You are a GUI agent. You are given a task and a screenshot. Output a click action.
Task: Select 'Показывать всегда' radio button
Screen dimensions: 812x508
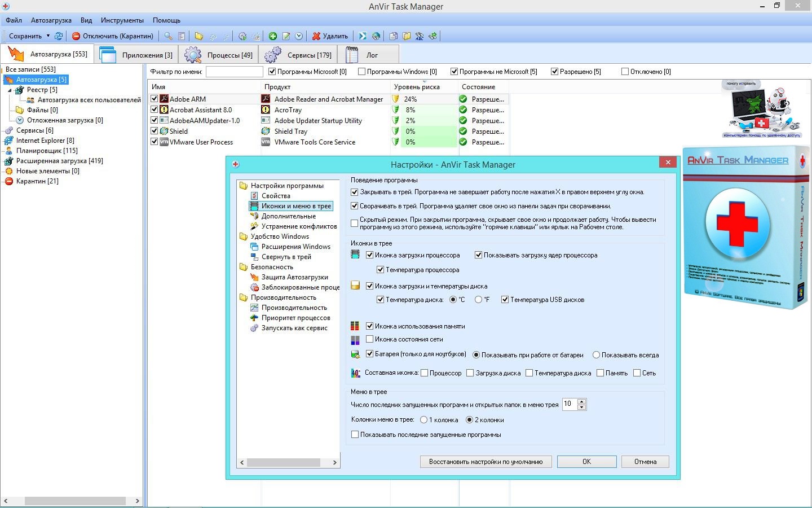pyautogui.click(x=596, y=355)
